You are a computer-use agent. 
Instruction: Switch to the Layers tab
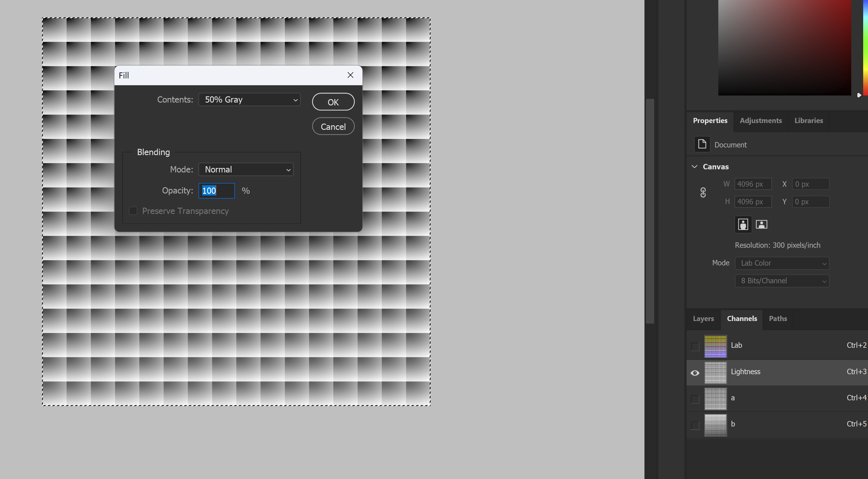coord(703,318)
